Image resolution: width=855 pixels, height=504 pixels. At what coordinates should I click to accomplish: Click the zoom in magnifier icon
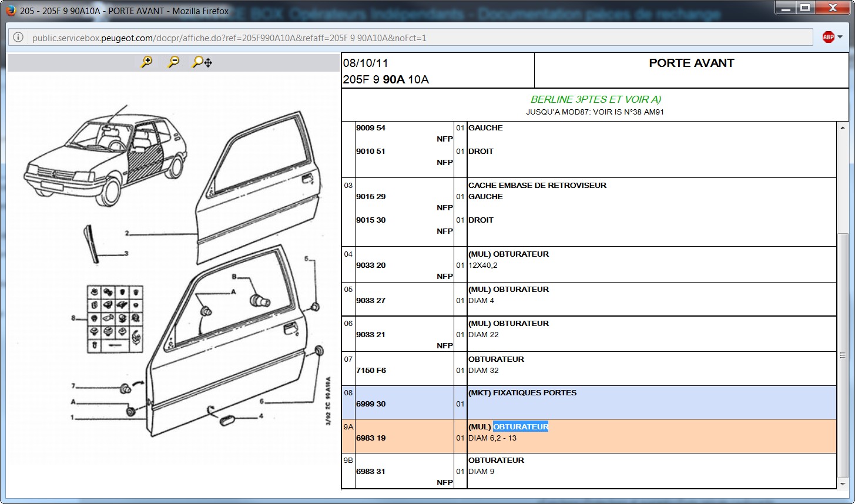[146, 62]
